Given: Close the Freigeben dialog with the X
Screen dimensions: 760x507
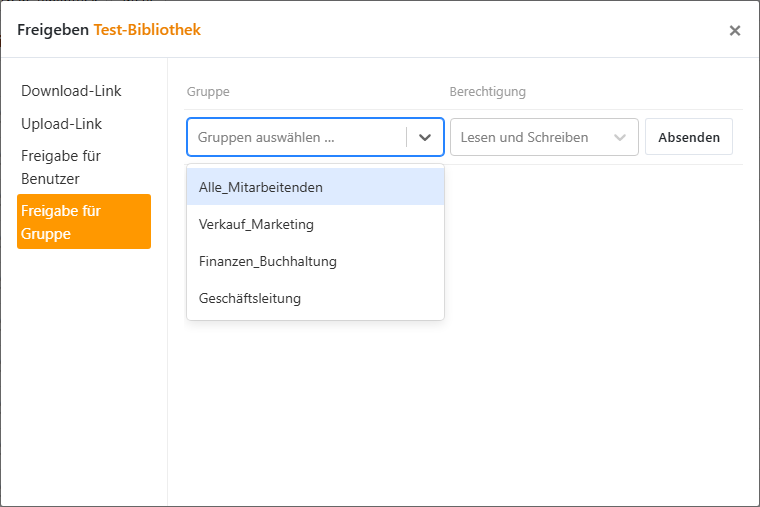Looking at the screenshot, I should 734,31.
